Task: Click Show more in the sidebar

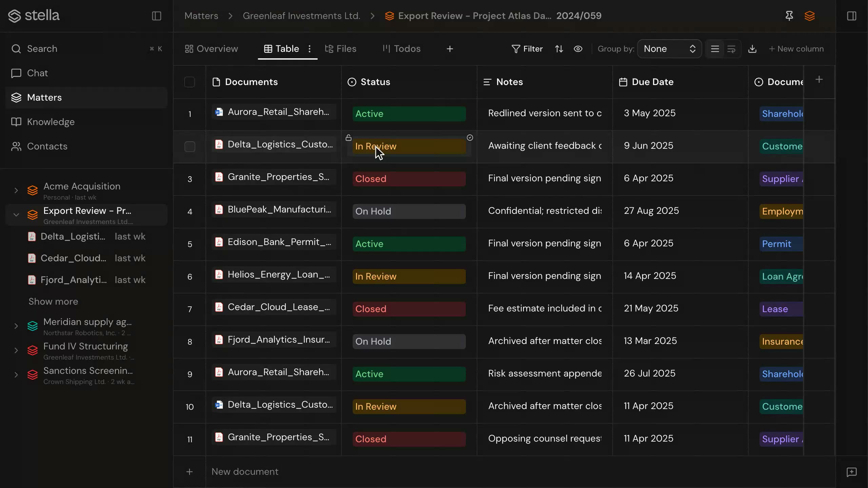Action: point(53,302)
